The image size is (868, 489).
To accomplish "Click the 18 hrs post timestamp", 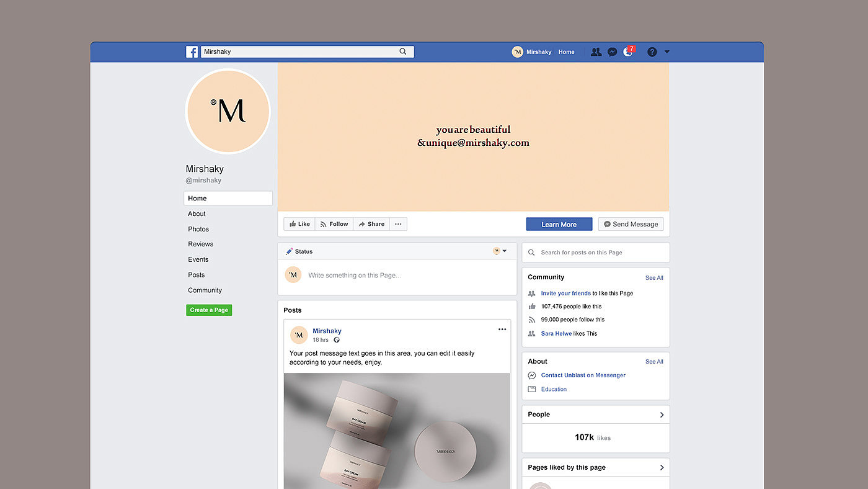I will pyautogui.click(x=321, y=340).
